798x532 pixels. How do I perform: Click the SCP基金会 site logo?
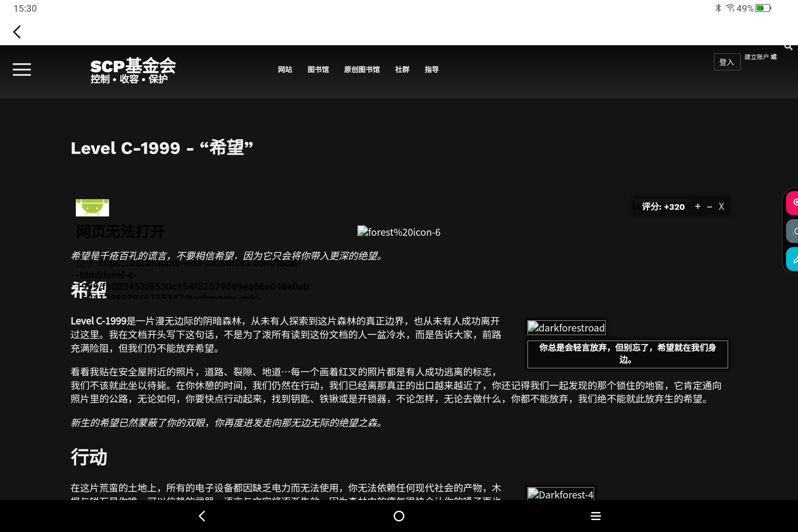[133, 70]
